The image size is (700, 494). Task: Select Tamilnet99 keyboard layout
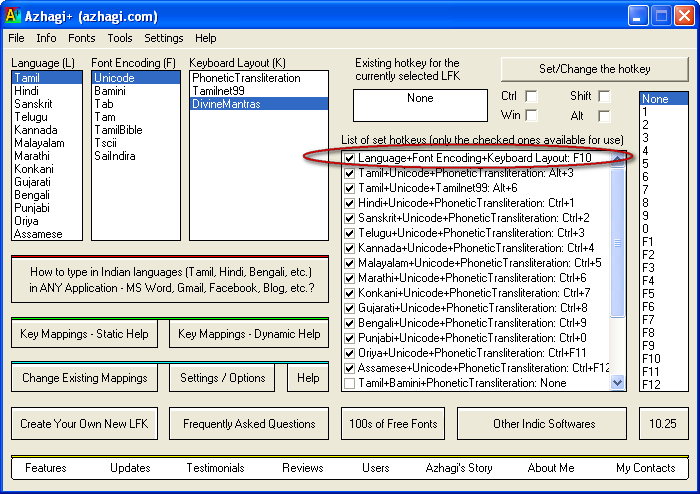pyautogui.click(x=259, y=91)
